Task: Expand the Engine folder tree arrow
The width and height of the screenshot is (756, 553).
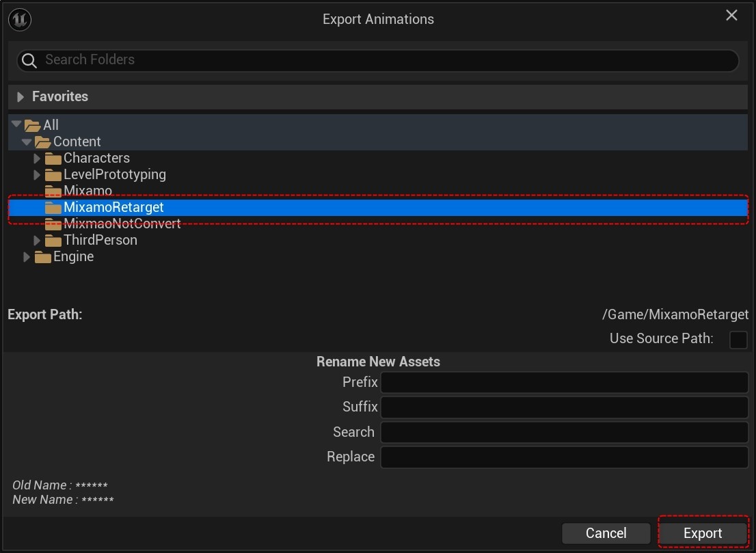Action: (27, 257)
